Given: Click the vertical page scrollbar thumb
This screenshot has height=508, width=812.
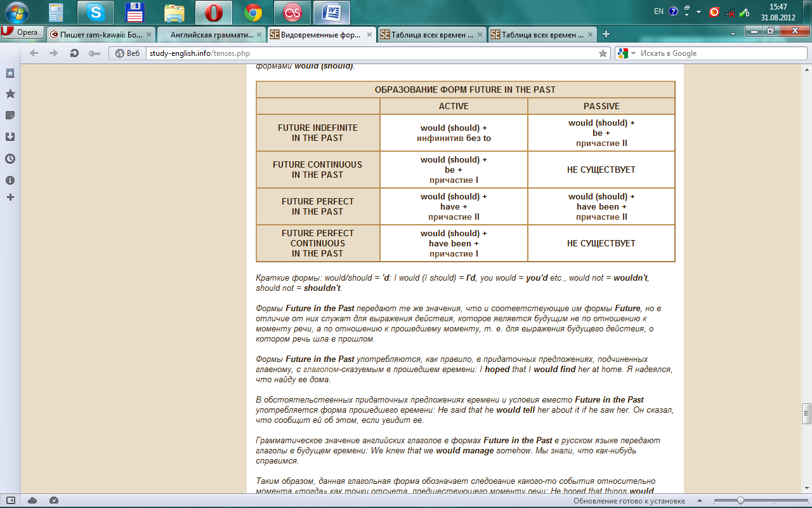Looking at the screenshot, I should pos(806,413).
